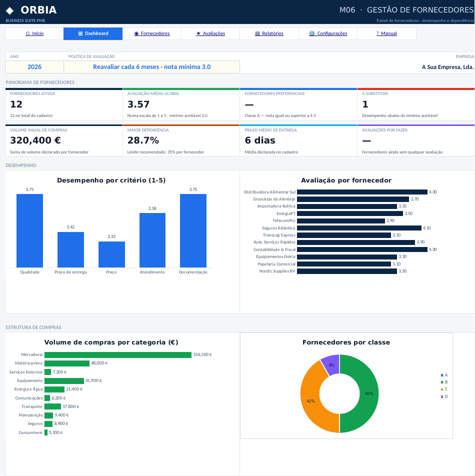Click the Prazo Médio value '6 dias'
The height and width of the screenshot is (476, 475).
tap(260, 140)
